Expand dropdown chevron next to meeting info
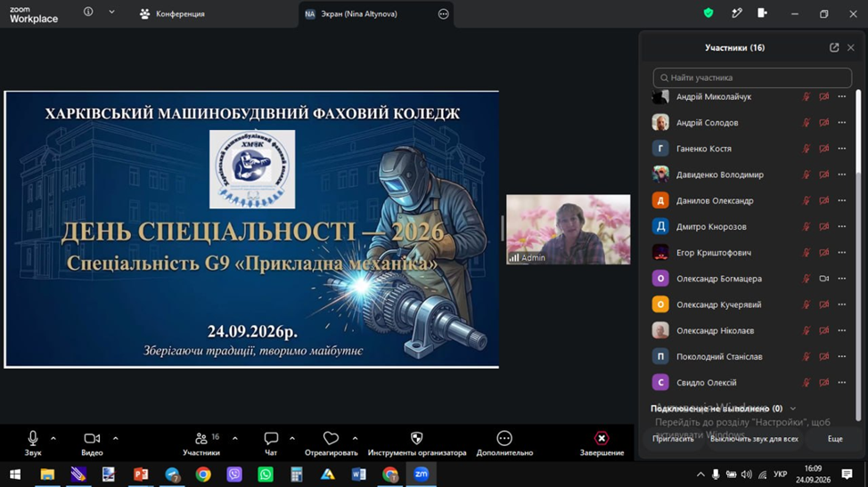 click(x=111, y=12)
